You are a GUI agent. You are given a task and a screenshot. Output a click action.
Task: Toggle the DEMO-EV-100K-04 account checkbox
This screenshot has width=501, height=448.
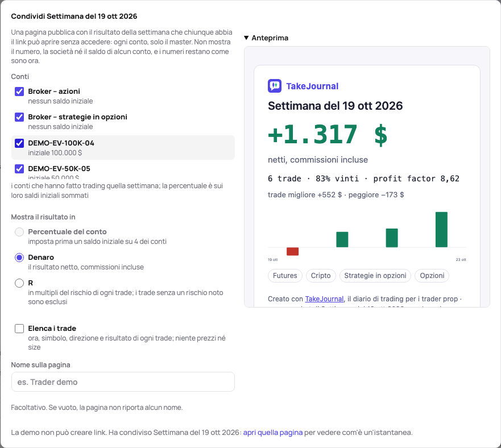19,143
